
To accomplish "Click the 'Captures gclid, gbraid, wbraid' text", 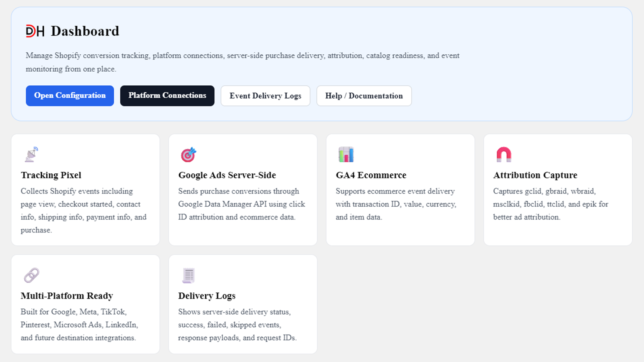I will 551,204.
